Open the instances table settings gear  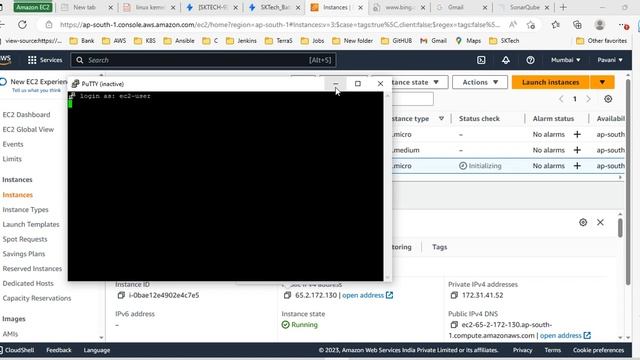pos(608,99)
